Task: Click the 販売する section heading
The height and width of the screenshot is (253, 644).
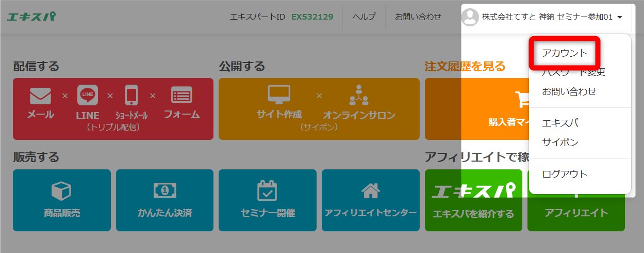Action: point(36,157)
